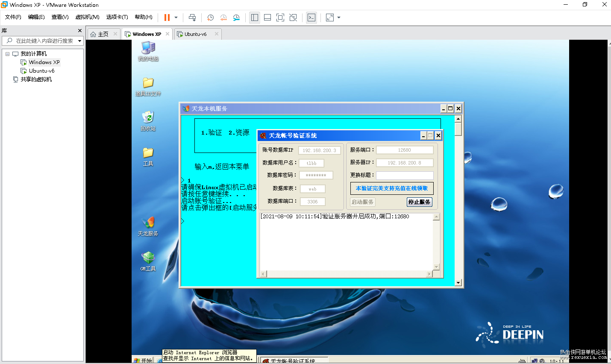Open the 文件(F) menu
The image size is (611, 364).
pos(13,17)
